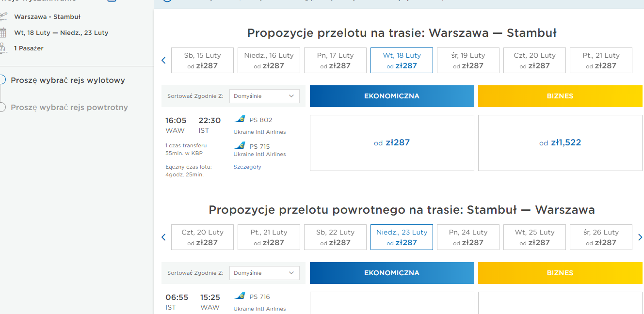
Task: Click the airline logo next to PS 715
Action: 240,145
